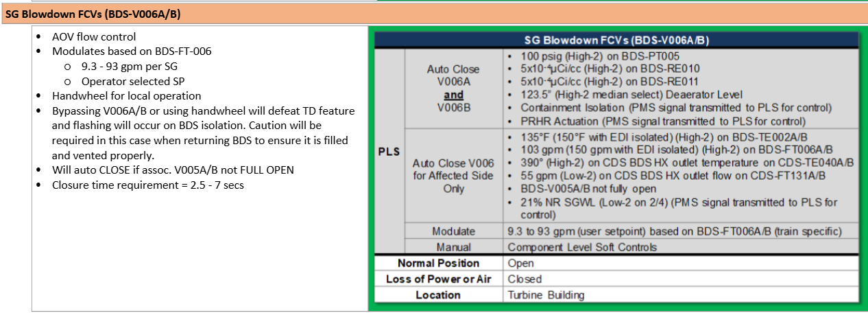Click the 'Closed' value cell

[x=681, y=279]
